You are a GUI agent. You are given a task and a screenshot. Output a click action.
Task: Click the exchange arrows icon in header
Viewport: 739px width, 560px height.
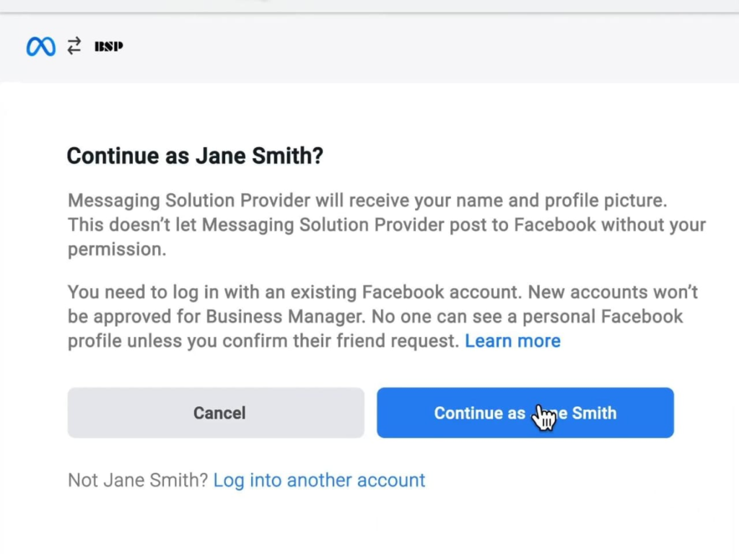point(74,46)
